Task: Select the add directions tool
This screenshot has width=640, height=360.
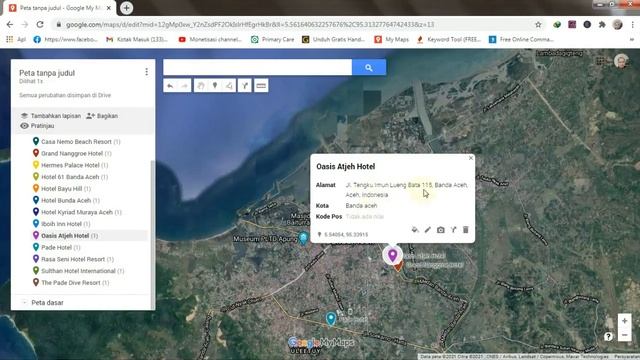Action: pos(244,86)
